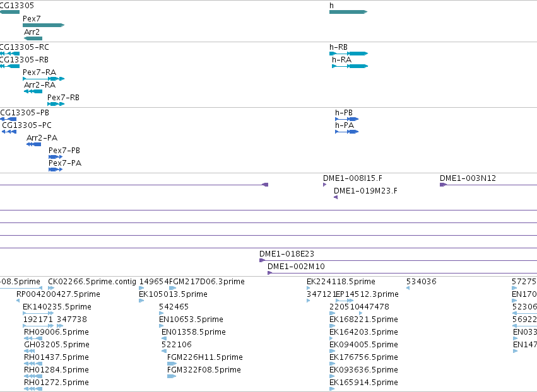
Task: Click the EK140235.5prime EST glyph
Action: (38, 313)
